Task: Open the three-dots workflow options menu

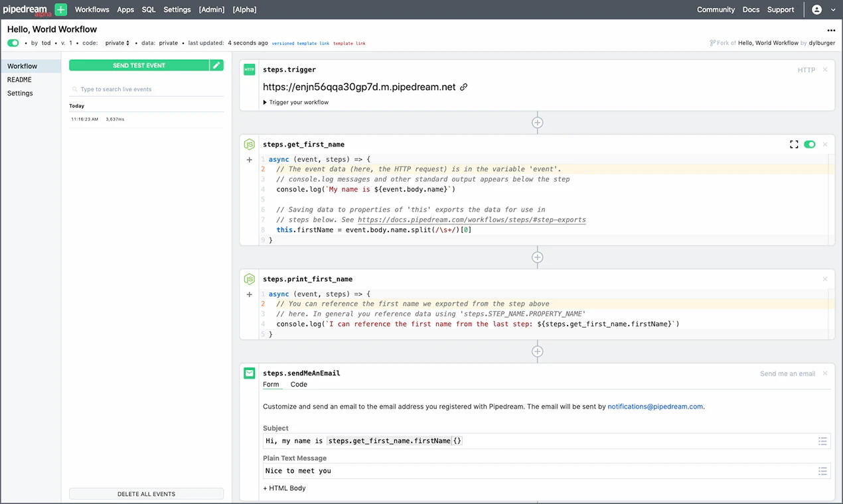Action: pyautogui.click(x=831, y=31)
